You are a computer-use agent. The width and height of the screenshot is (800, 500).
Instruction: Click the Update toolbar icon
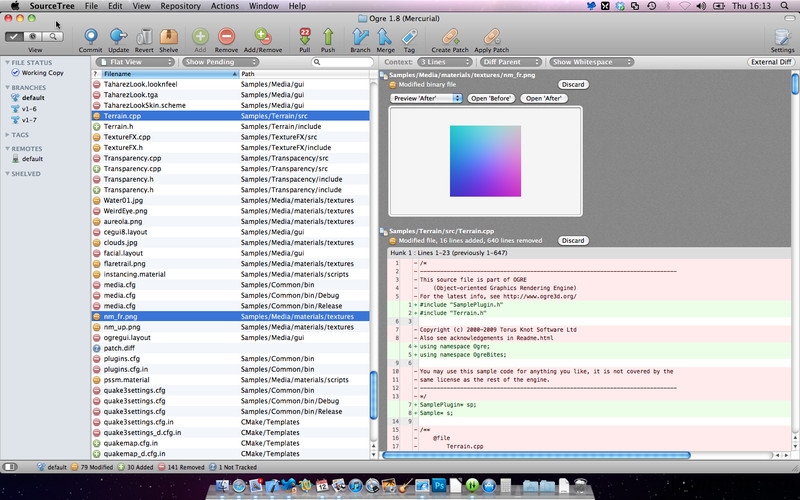(x=118, y=36)
